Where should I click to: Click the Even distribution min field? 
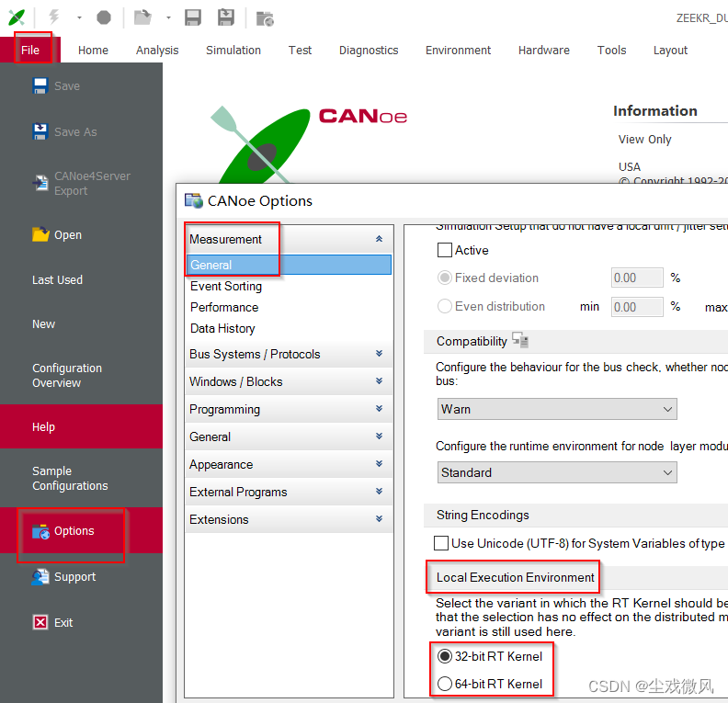pos(636,307)
